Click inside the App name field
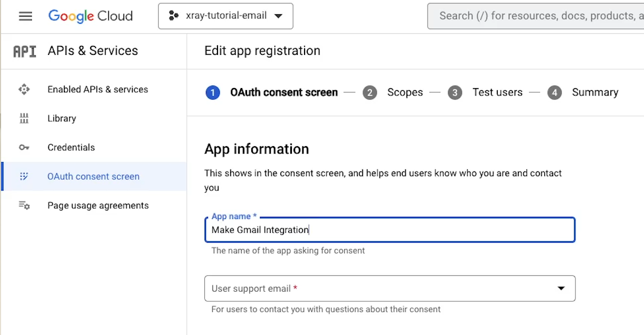 pyautogui.click(x=390, y=230)
